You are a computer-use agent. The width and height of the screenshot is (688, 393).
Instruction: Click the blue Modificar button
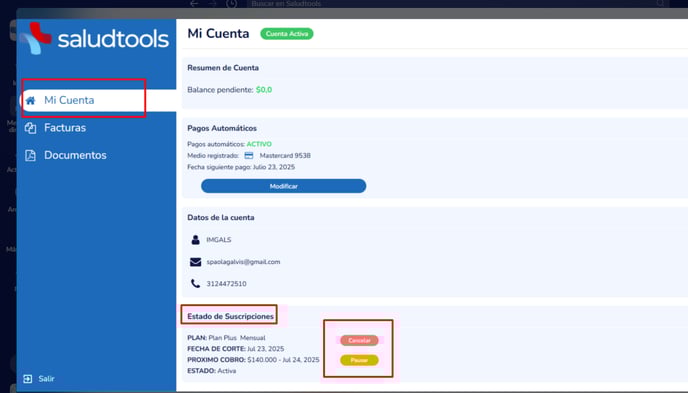(x=283, y=186)
